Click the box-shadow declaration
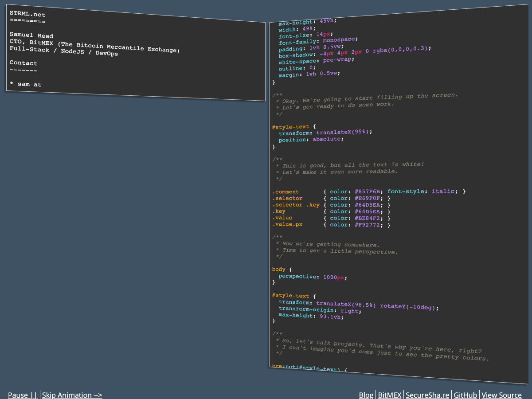Screen dimensions: 532x399 click(355, 52)
